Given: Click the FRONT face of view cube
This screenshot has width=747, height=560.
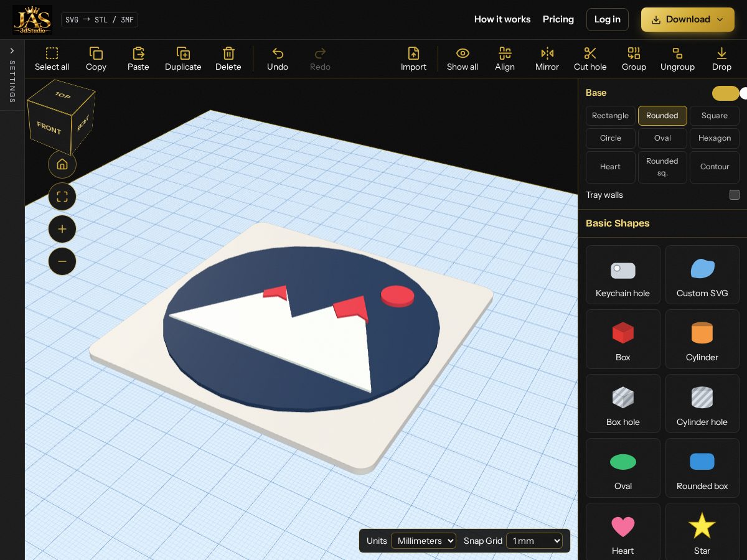Looking at the screenshot, I should click(x=49, y=128).
